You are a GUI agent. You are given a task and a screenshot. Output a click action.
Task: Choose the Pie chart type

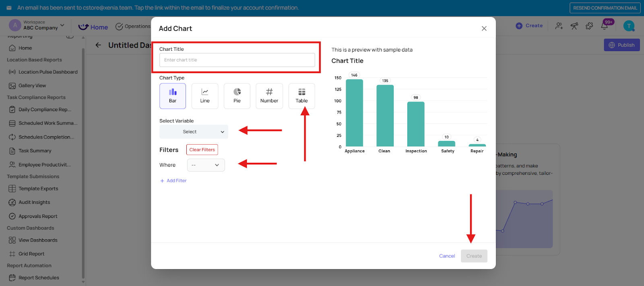237,96
